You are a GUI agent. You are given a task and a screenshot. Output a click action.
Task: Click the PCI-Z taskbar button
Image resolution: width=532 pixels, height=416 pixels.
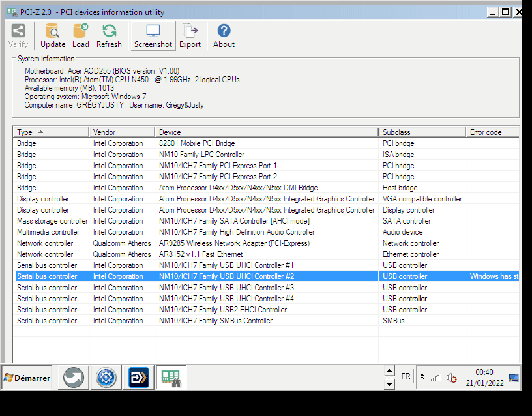(x=171, y=378)
